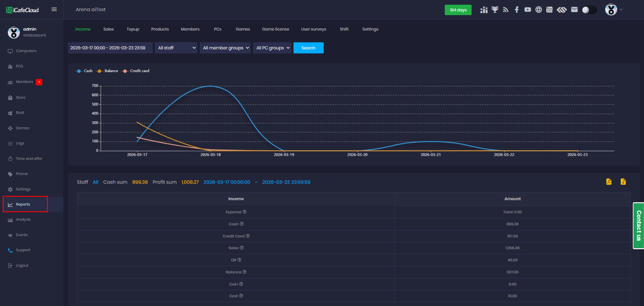This screenshot has height=306, width=644.
Task: Toggle Credit card series in legend
Action: pos(136,71)
